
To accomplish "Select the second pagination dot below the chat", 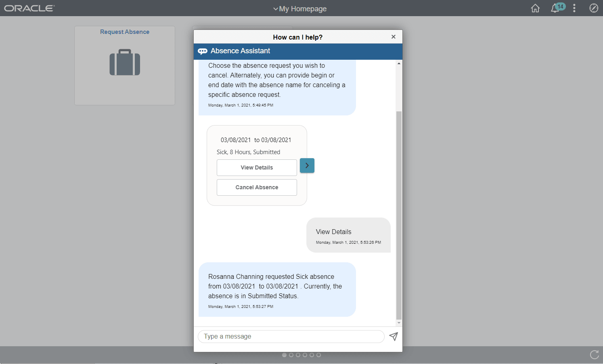I will pos(291,355).
